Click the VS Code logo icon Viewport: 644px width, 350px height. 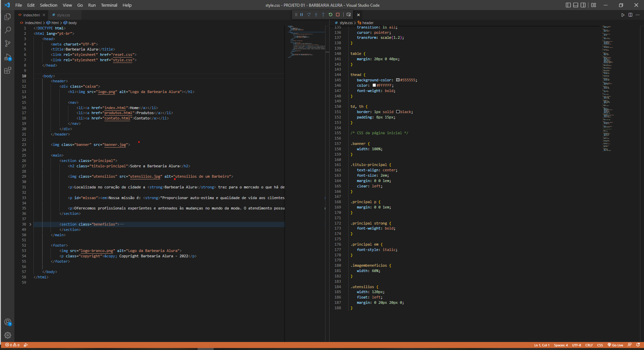7,5
